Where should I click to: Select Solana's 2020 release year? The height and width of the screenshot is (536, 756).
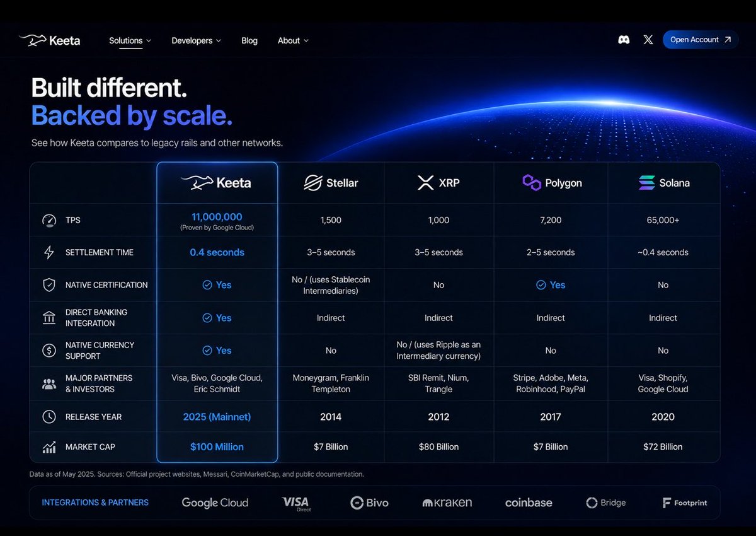click(663, 417)
